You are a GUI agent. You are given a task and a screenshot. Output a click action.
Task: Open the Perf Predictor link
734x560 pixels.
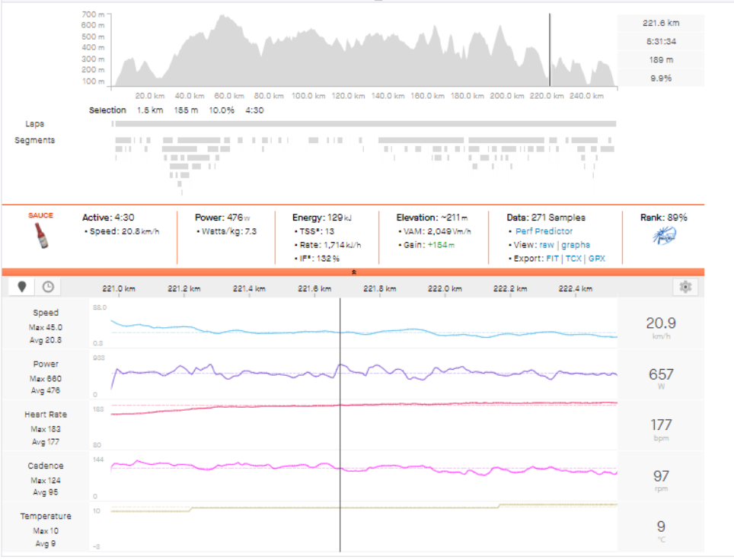(x=544, y=231)
